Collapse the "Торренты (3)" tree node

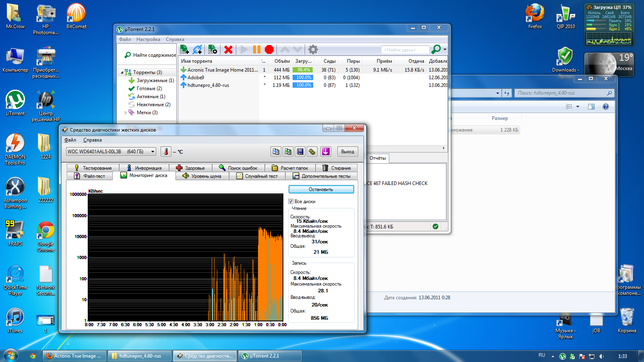pyautogui.click(x=122, y=72)
